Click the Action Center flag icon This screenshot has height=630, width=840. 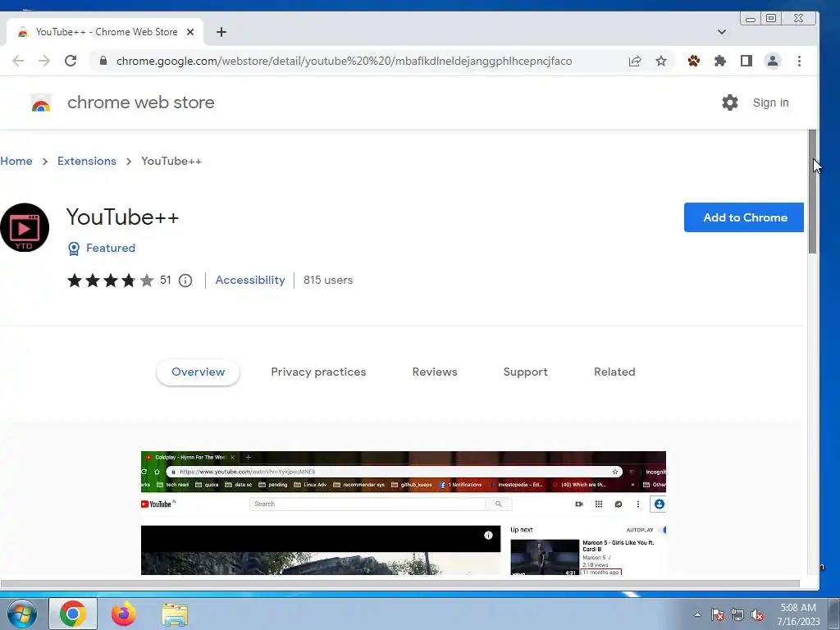(718, 615)
